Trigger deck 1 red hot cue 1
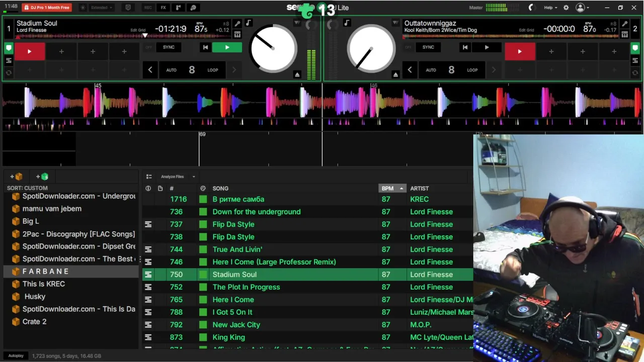The height and width of the screenshot is (362, 644). coord(29,51)
